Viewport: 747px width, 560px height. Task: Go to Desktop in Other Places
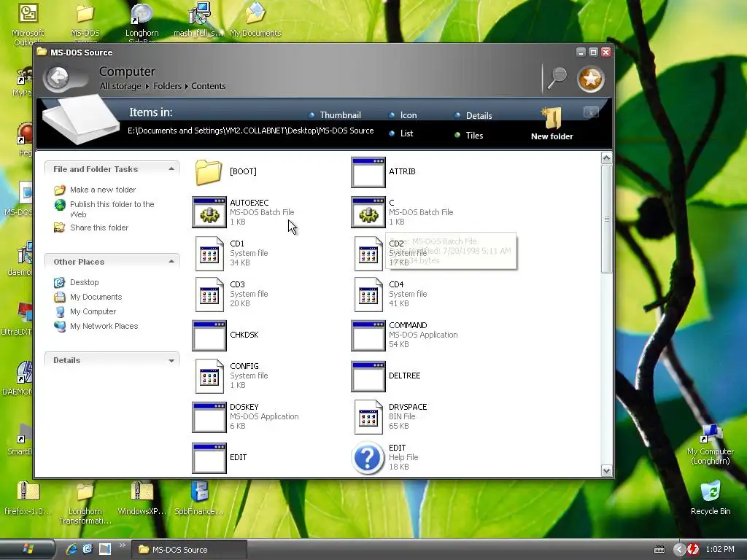pyautogui.click(x=85, y=282)
